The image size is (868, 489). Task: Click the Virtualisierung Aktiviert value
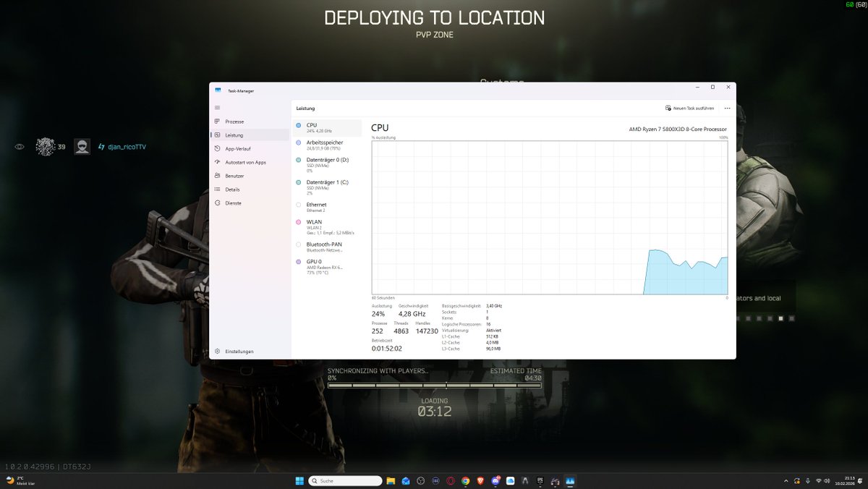(x=494, y=331)
